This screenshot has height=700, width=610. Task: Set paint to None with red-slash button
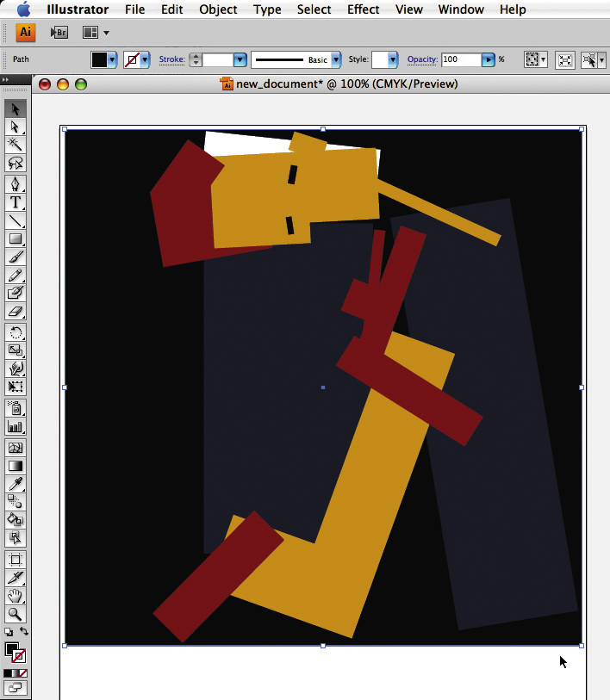point(22,673)
